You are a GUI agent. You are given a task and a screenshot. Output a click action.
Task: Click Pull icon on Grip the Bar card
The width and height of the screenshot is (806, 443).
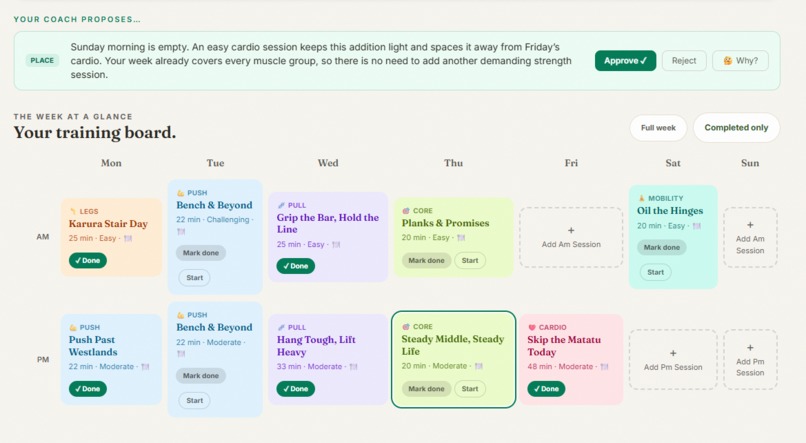pos(281,206)
